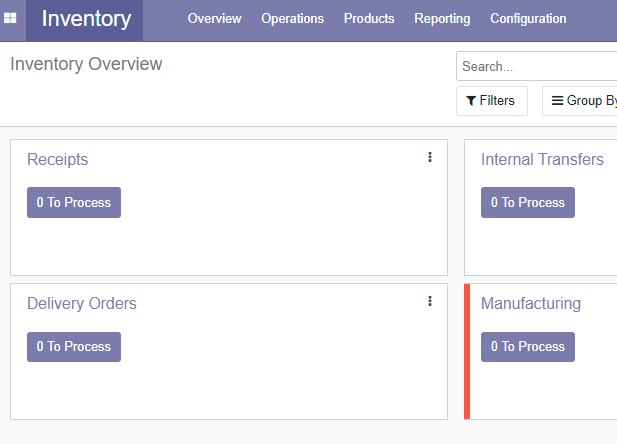Viewport: 617px width, 444px height.
Task: Open the Internal Transfers card title
Action: [x=542, y=159]
